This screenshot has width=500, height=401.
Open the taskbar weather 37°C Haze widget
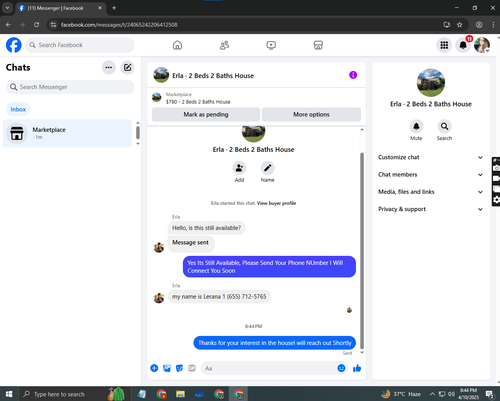(401, 394)
